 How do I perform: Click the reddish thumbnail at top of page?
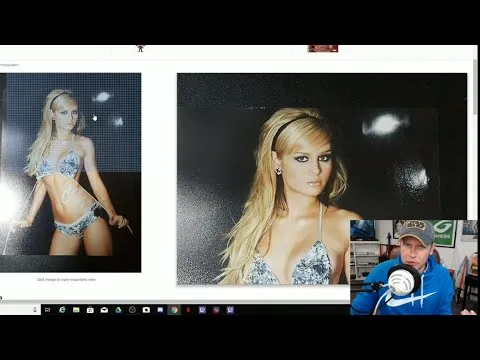(323, 49)
